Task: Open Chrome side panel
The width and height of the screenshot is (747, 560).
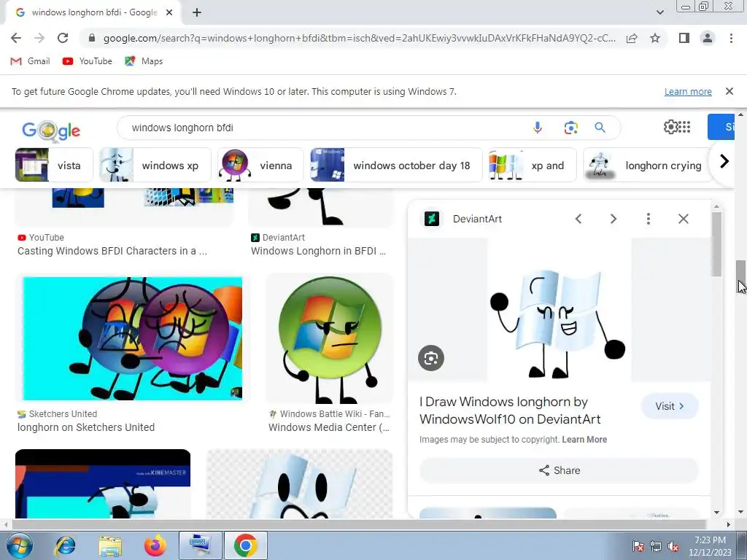Action: click(684, 38)
